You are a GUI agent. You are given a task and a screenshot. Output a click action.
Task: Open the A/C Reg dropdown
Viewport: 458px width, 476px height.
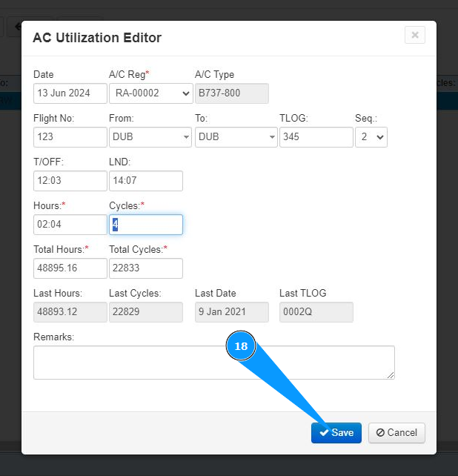click(x=150, y=93)
